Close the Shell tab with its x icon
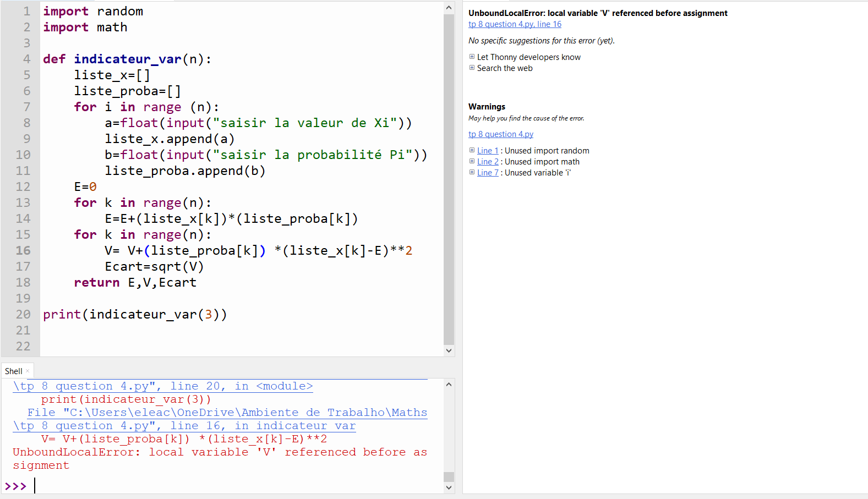Image resolution: width=868 pixels, height=499 pixels. pyautogui.click(x=28, y=371)
